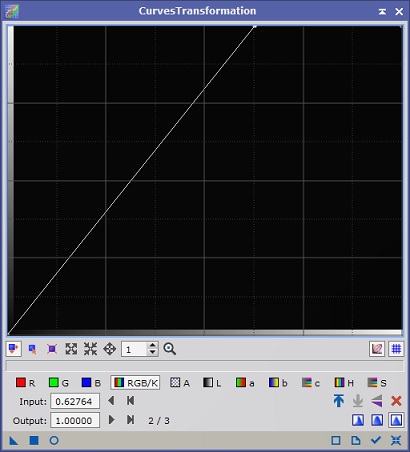The height and width of the screenshot is (452, 410).
Task: Click the store curve blue up-arrow
Action: tap(339, 401)
